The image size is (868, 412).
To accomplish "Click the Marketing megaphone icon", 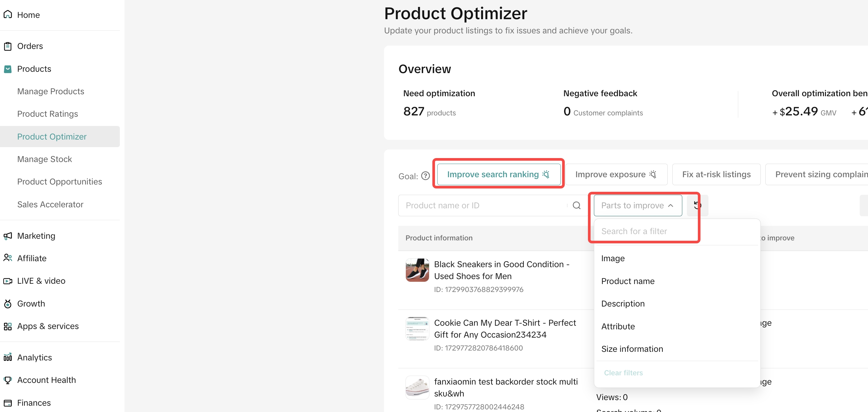I will [8, 236].
